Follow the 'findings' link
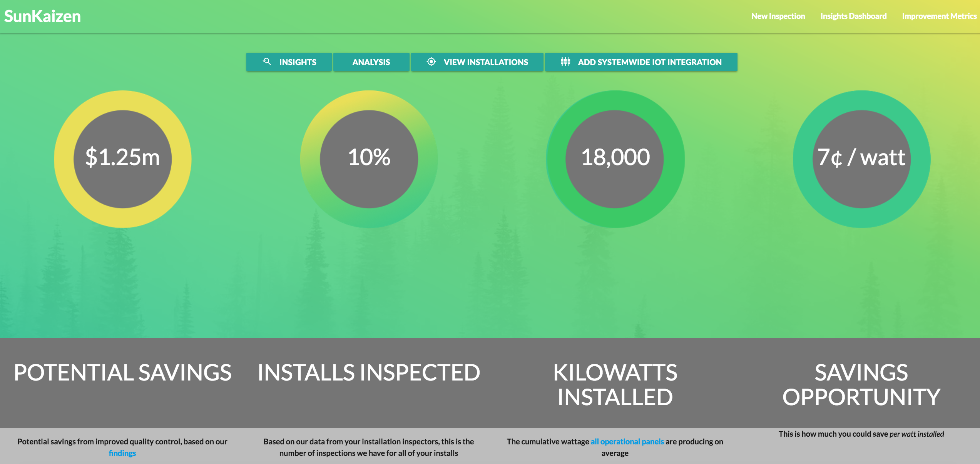 tap(122, 453)
